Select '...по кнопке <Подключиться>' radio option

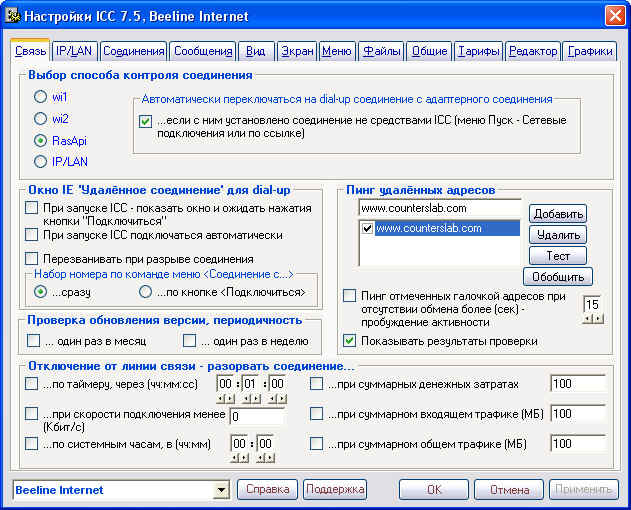pyautogui.click(x=145, y=292)
